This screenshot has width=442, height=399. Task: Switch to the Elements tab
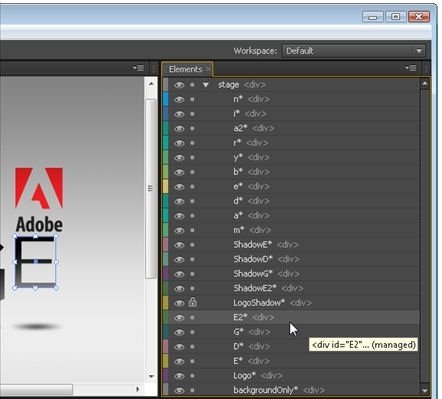pos(185,69)
